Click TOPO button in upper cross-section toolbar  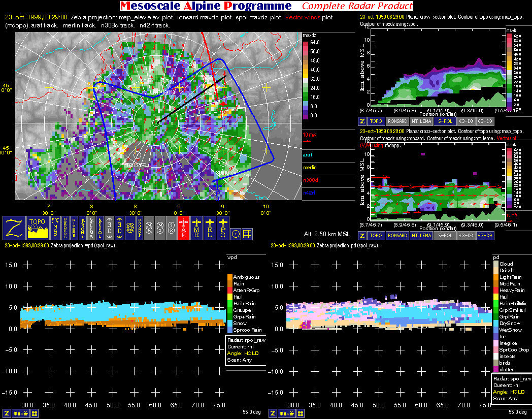click(x=376, y=121)
